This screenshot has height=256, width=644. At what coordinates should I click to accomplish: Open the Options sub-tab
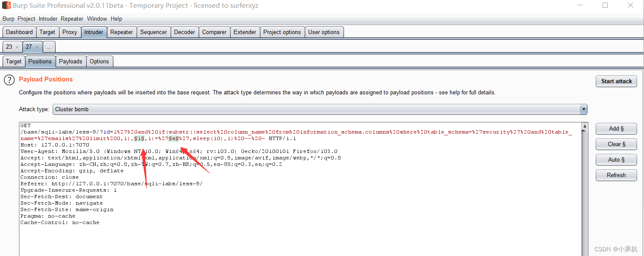100,62
